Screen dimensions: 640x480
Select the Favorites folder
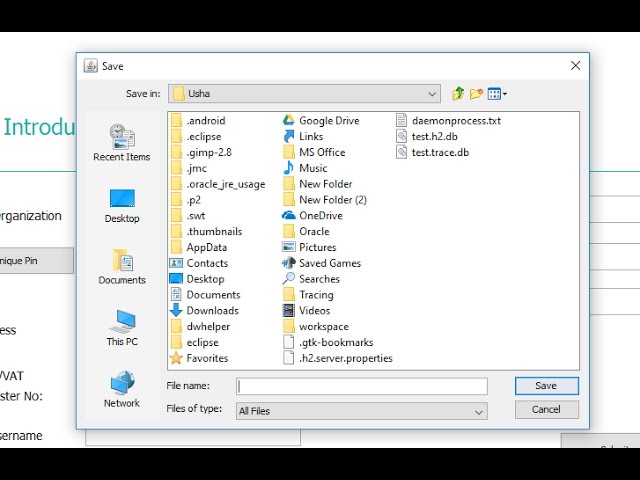199,358
